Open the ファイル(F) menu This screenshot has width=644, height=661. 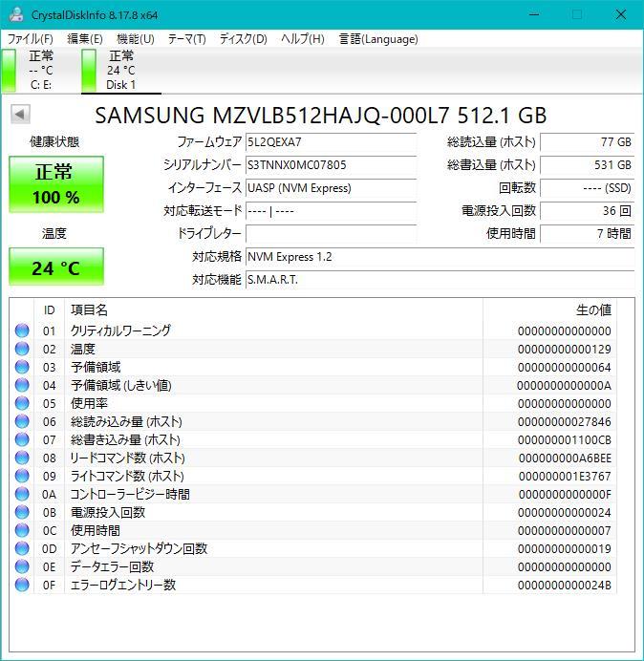click(x=30, y=39)
